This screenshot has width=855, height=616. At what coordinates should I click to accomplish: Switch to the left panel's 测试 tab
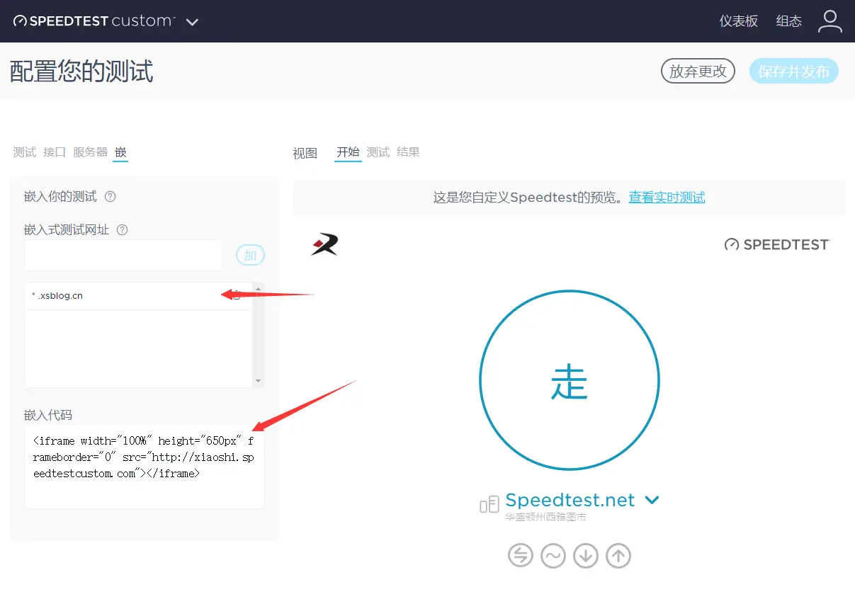pyautogui.click(x=24, y=152)
